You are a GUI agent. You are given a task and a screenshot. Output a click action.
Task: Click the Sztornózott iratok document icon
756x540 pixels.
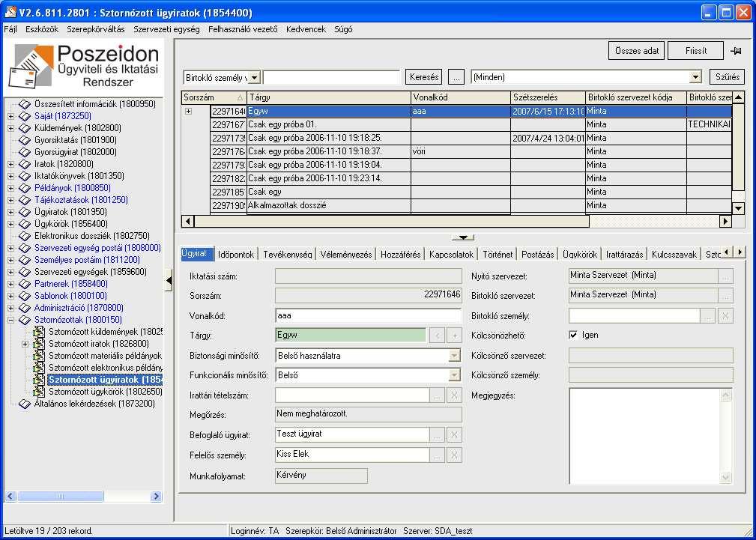click(x=39, y=344)
